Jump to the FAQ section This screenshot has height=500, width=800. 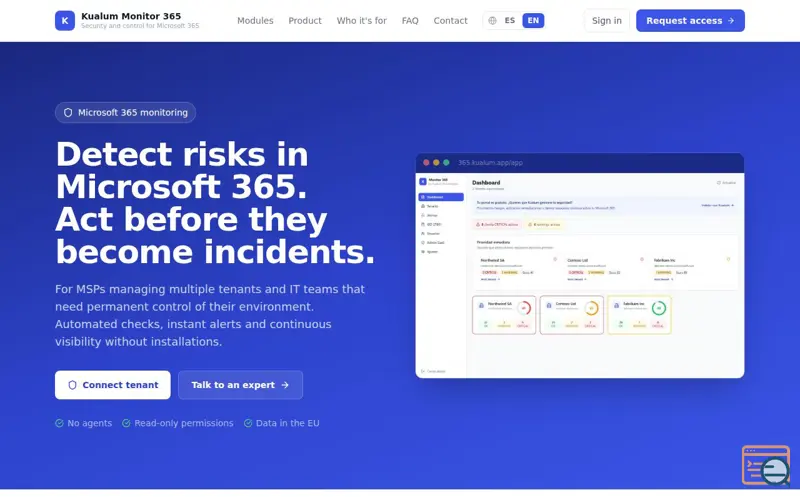410,21
